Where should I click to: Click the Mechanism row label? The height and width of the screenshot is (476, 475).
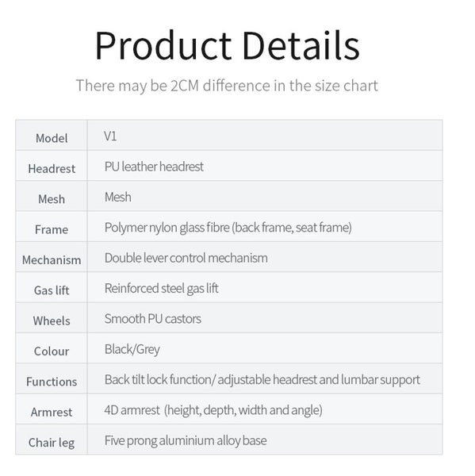[52, 260]
